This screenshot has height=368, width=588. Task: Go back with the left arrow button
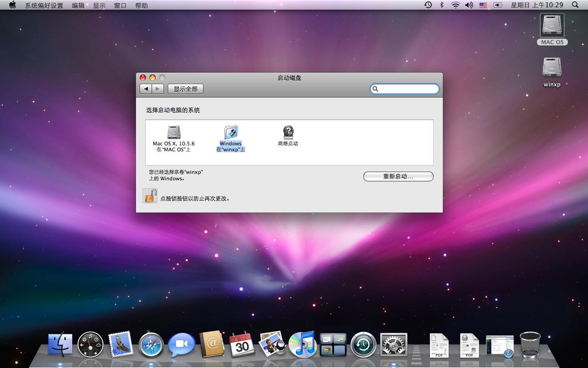(x=146, y=89)
